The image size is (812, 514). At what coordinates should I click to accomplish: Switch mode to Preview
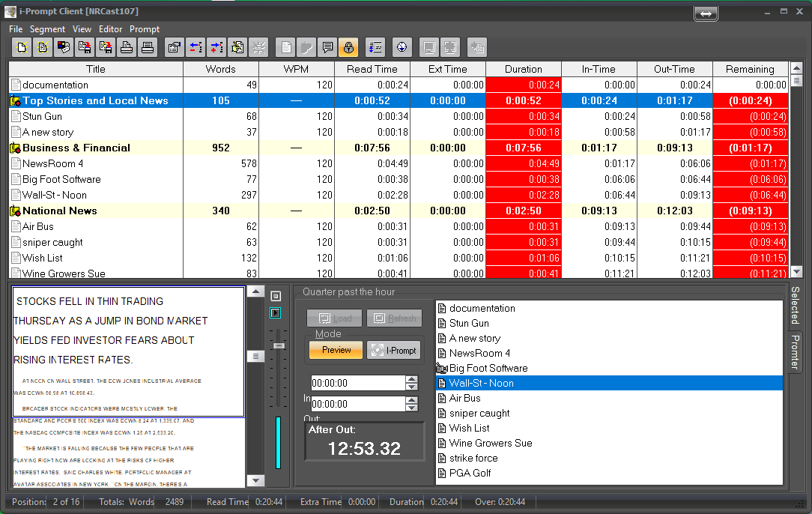click(336, 350)
